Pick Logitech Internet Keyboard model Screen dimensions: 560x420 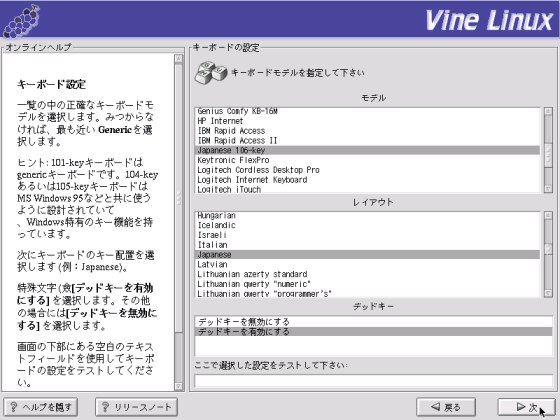tap(367, 180)
